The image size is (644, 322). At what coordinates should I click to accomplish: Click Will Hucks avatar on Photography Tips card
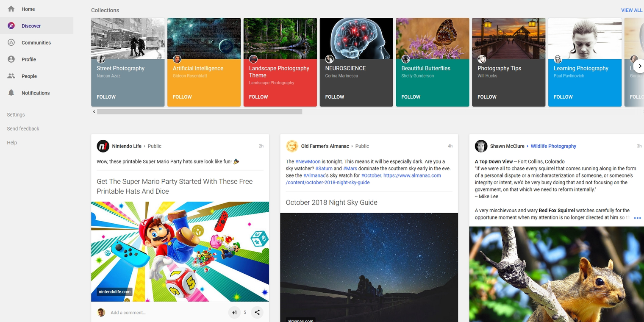pos(482,59)
